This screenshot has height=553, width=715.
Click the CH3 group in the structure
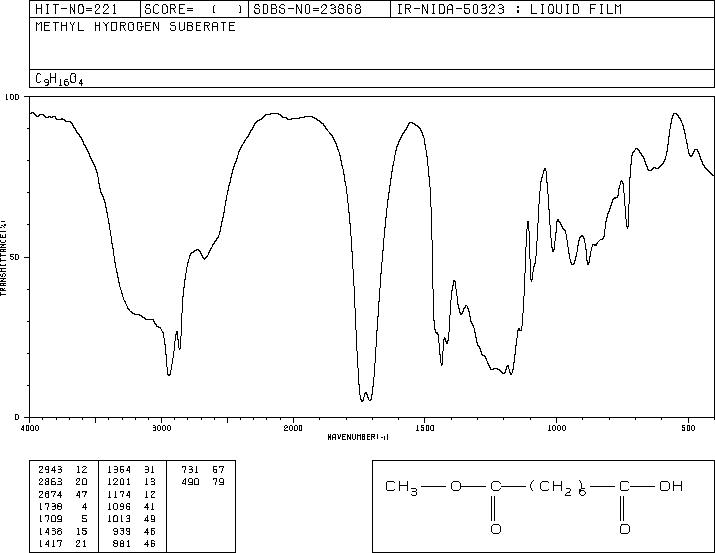click(x=401, y=487)
